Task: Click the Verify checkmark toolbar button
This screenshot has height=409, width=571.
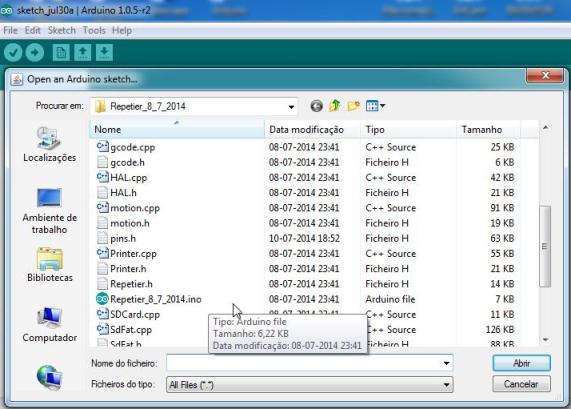Action: [x=13, y=53]
